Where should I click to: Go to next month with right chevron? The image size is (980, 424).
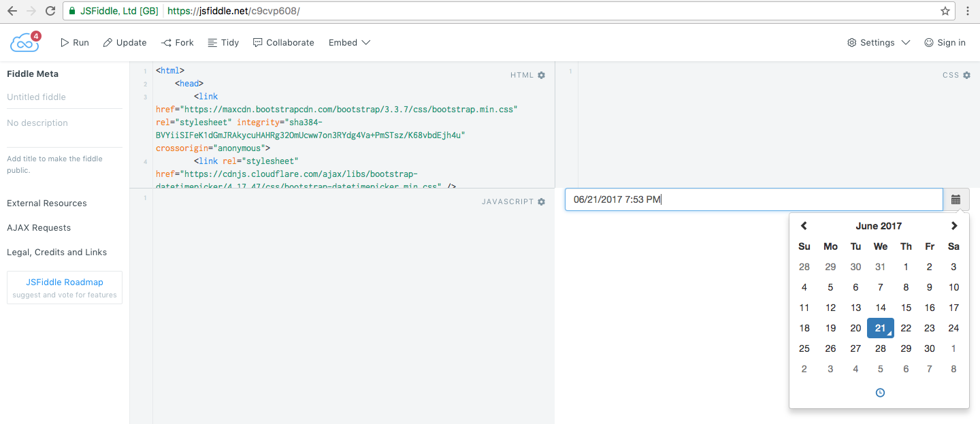(x=954, y=225)
